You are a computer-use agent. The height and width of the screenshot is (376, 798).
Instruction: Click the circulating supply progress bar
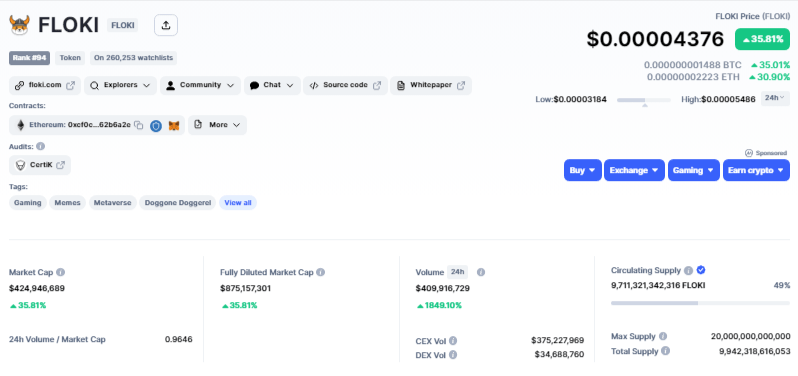click(700, 303)
